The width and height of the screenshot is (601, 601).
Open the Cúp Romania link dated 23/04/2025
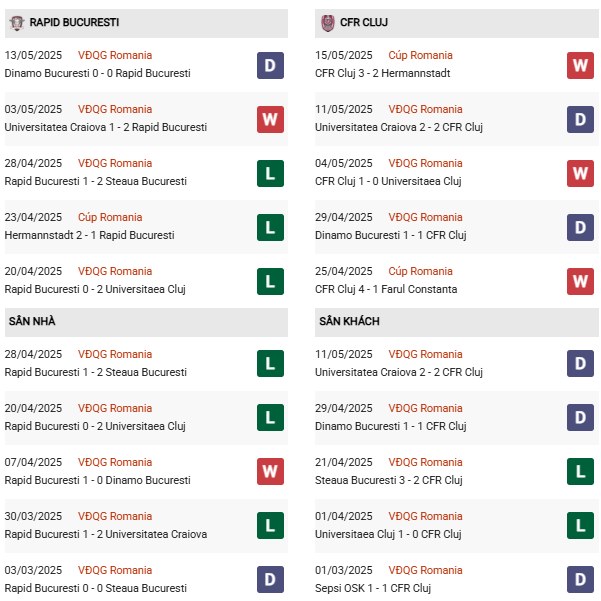110,217
